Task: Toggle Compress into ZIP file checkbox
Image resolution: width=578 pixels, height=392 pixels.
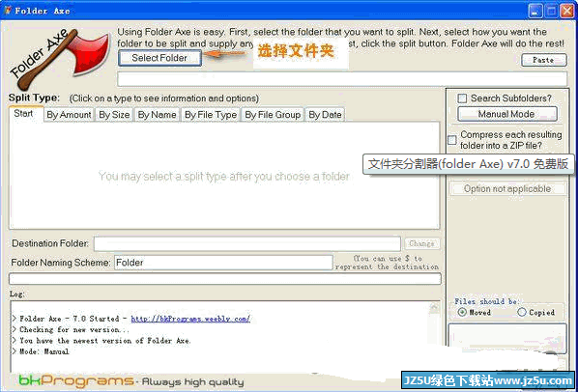Action: tap(452, 140)
